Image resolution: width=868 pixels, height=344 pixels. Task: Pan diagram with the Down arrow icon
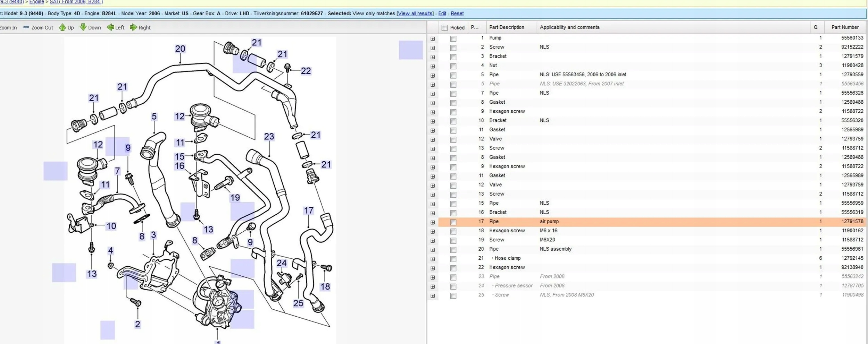[83, 27]
